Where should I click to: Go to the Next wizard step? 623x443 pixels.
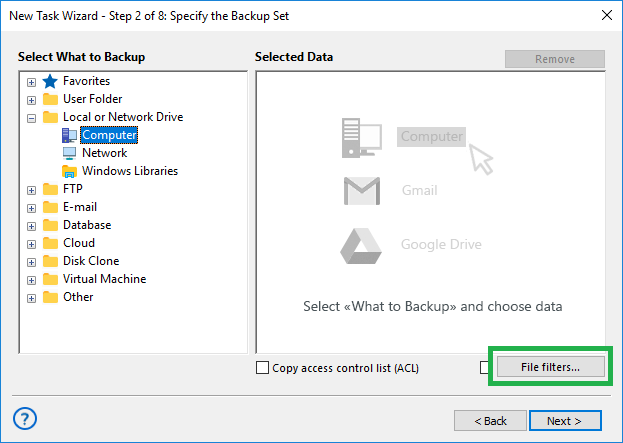tap(565, 420)
